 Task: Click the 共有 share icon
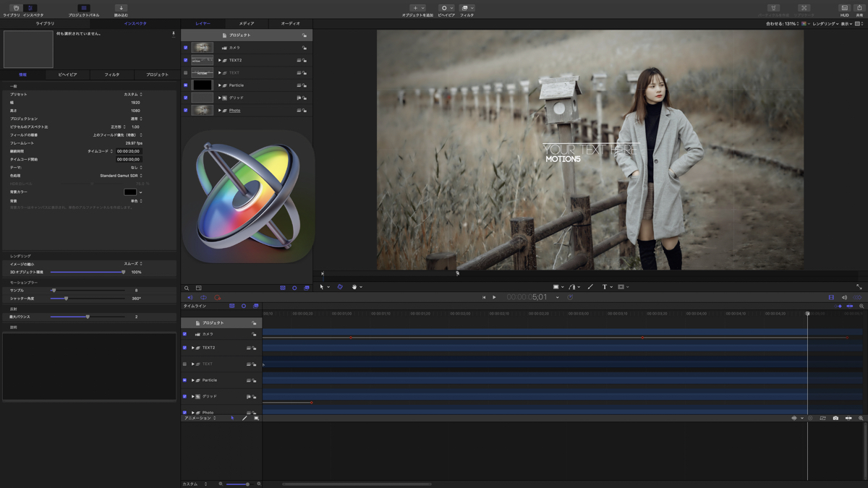tap(859, 8)
